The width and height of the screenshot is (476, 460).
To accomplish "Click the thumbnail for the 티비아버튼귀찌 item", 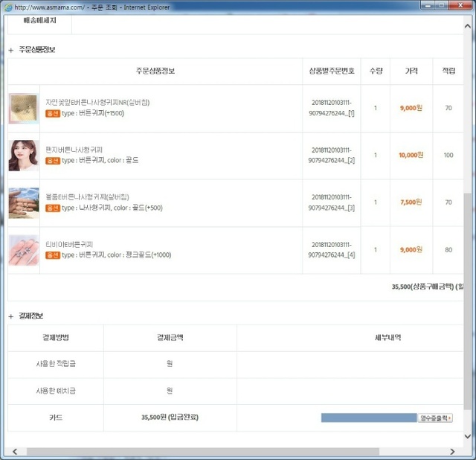I will (24, 250).
